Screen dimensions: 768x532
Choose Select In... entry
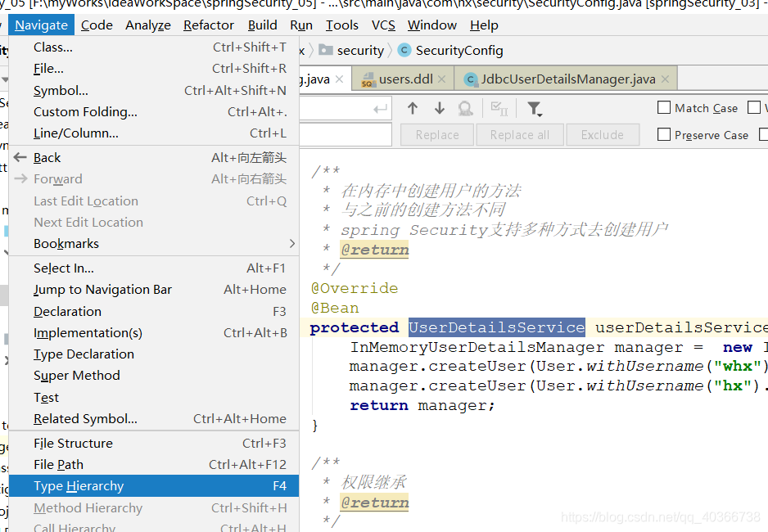point(154,268)
